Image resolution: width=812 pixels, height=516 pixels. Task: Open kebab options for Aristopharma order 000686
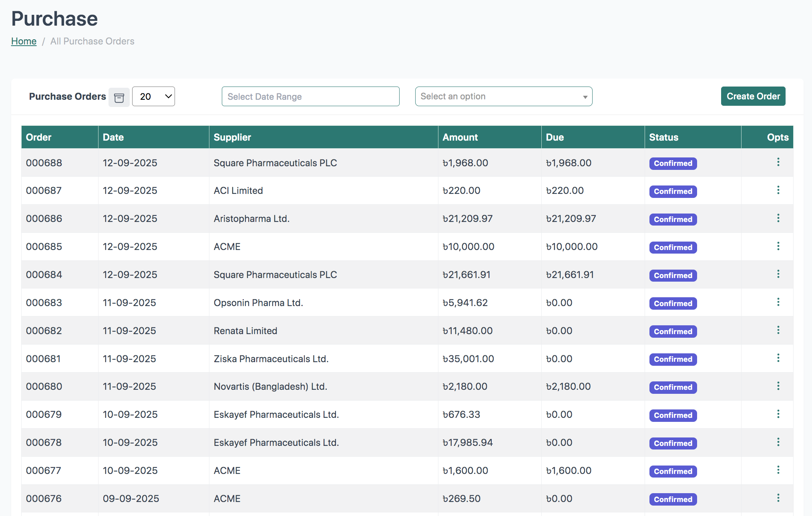pyautogui.click(x=778, y=218)
